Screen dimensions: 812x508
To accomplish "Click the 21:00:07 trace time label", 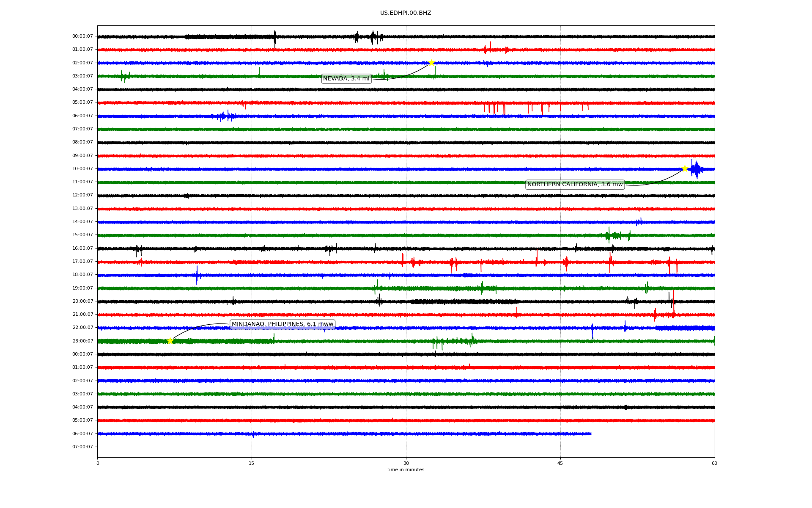I will click(82, 314).
